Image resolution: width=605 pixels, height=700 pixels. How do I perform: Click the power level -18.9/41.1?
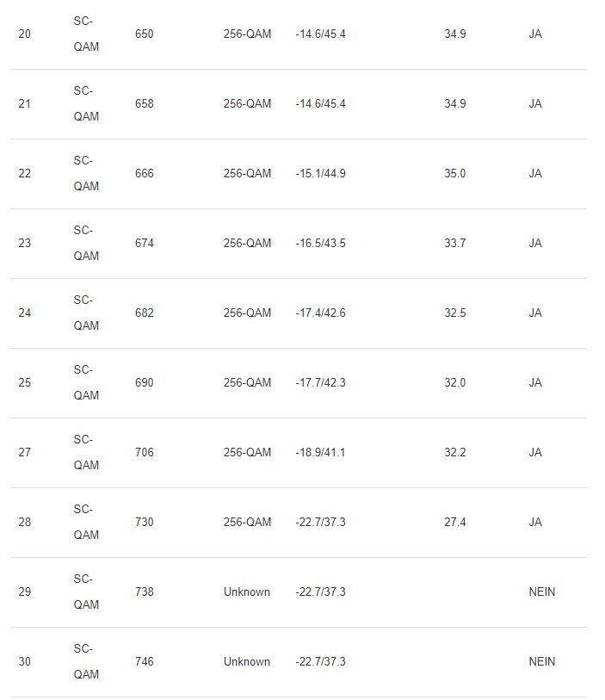[x=320, y=452]
